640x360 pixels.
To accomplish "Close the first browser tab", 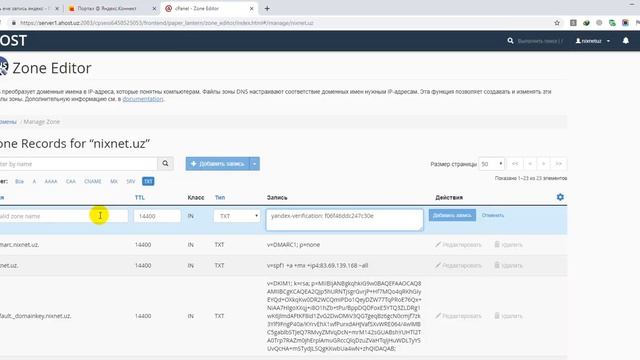I will (x=57, y=8).
